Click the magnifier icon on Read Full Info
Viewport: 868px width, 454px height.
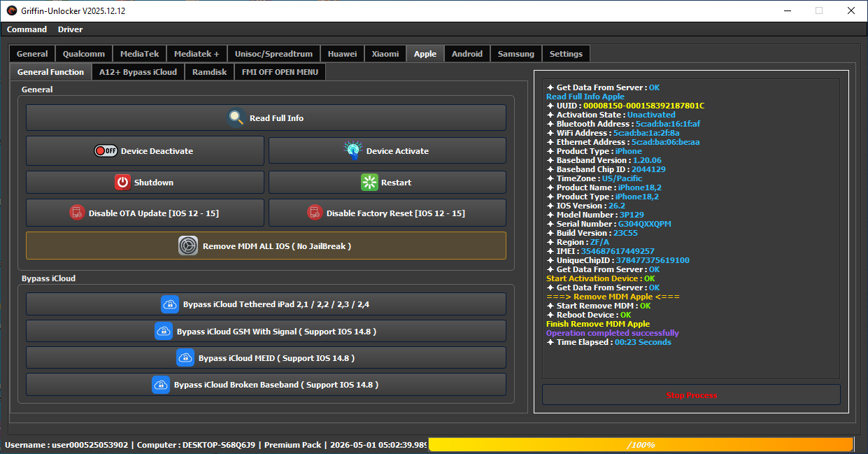pos(236,118)
